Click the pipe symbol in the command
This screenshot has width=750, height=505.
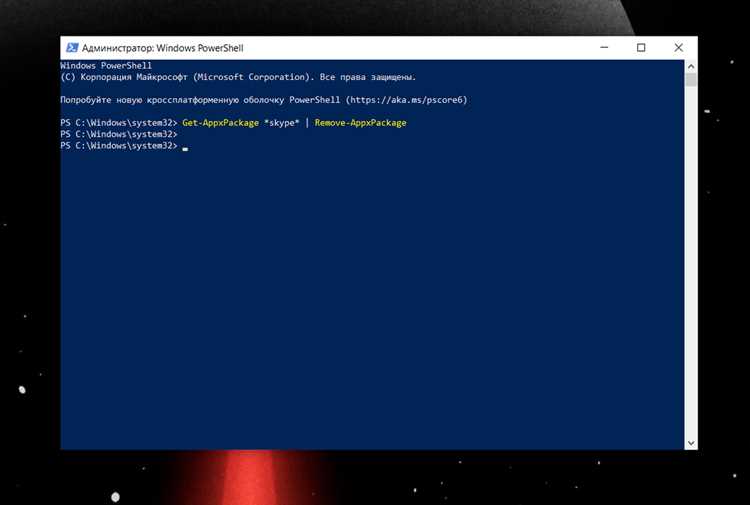307,123
